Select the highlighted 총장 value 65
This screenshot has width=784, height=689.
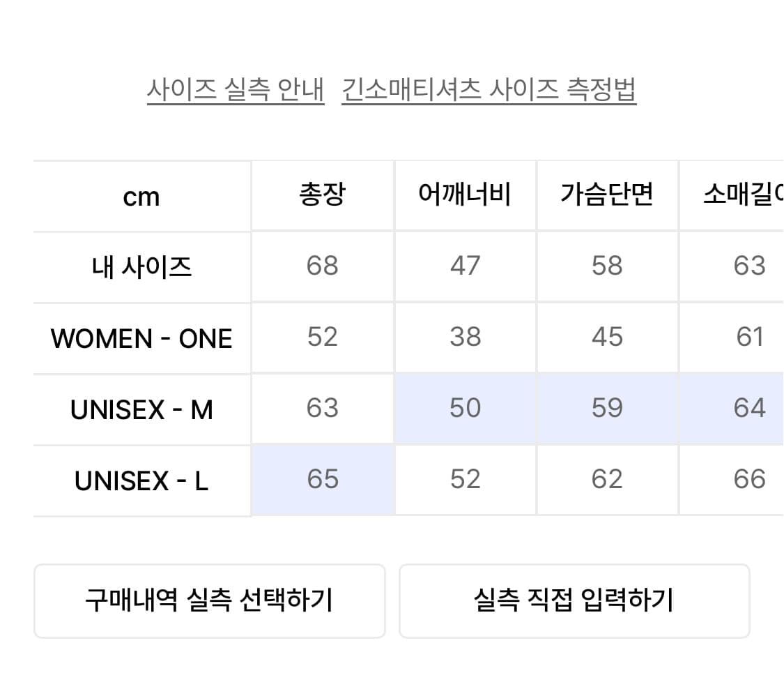pyautogui.click(x=323, y=480)
